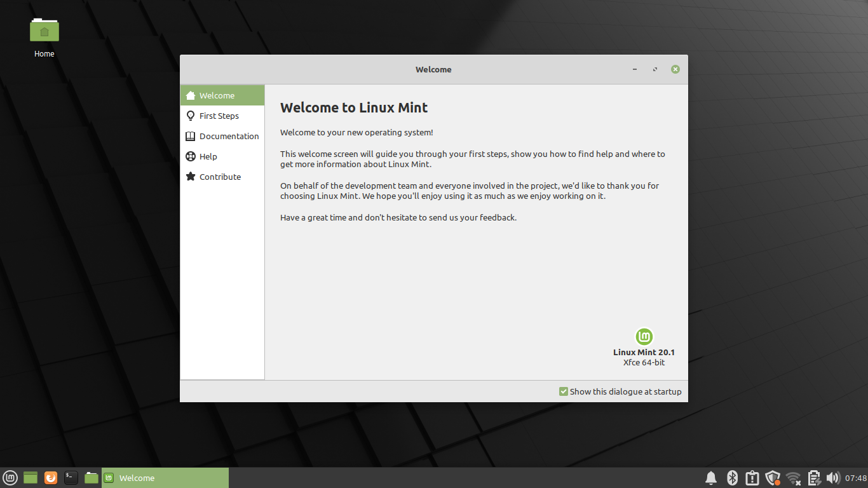Go to the Documentation section
Viewport: 868px width, 488px height.
click(x=222, y=136)
